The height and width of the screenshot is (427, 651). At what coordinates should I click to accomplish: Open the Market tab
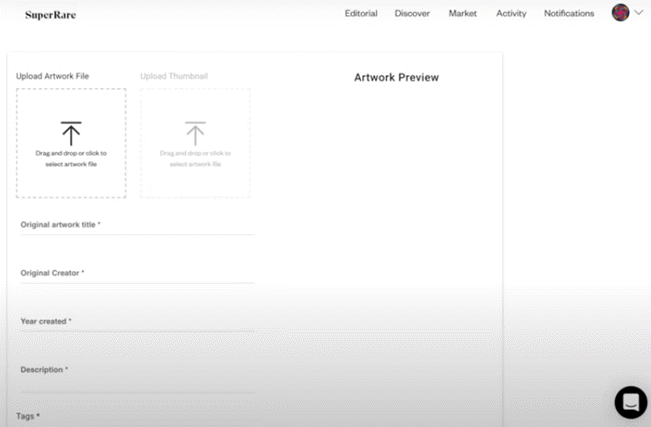coord(463,14)
